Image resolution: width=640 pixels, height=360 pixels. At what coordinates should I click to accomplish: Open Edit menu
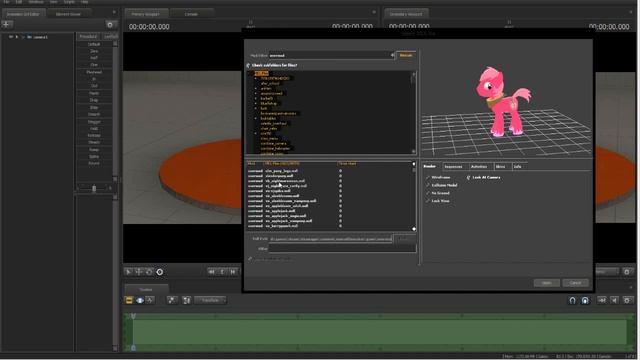(x=19, y=2)
